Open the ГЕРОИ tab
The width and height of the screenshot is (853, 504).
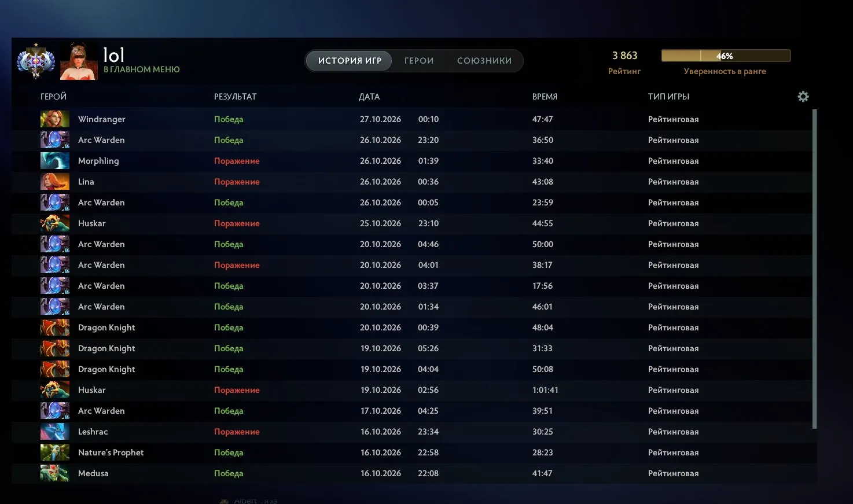[x=419, y=61]
